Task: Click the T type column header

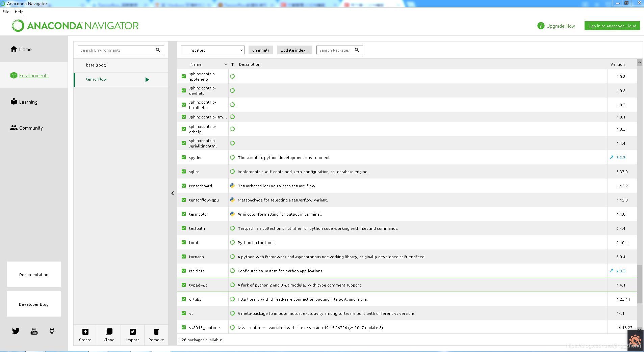Action: pos(232,64)
